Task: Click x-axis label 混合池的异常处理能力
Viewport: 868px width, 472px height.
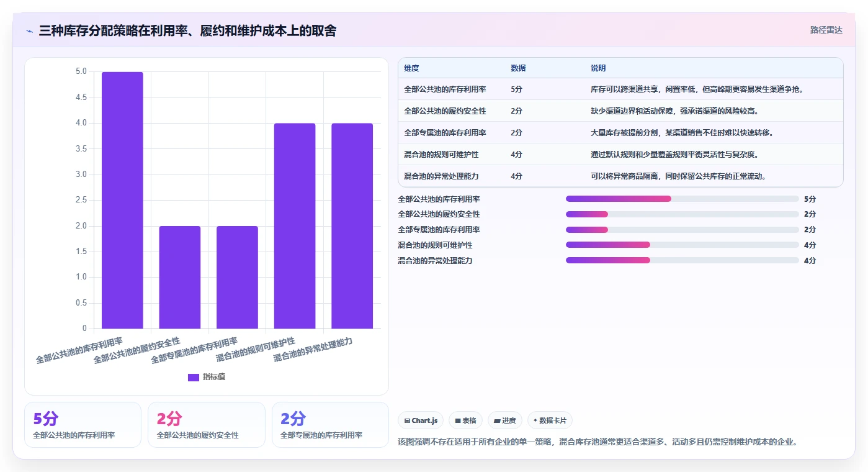Action: pos(313,350)
